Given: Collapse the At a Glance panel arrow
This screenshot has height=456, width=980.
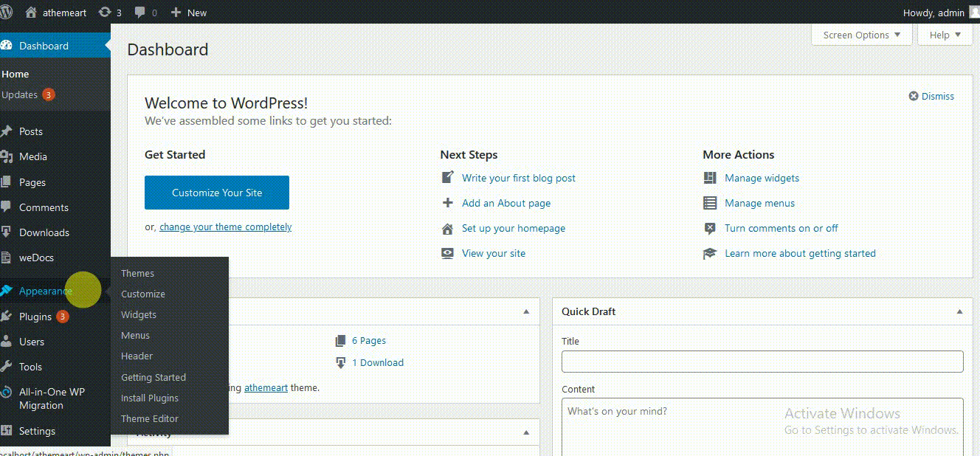Looking at the screenshot, I should click(526, 312).
